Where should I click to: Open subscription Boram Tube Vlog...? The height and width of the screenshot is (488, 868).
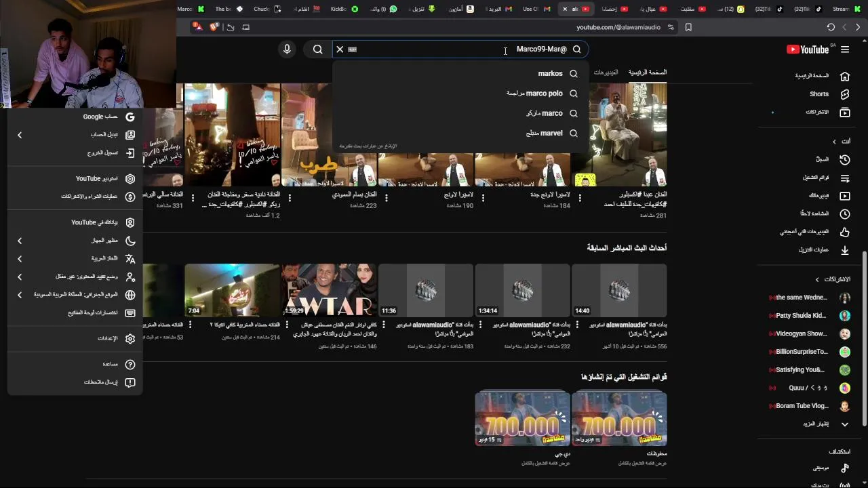pos(810,406)
